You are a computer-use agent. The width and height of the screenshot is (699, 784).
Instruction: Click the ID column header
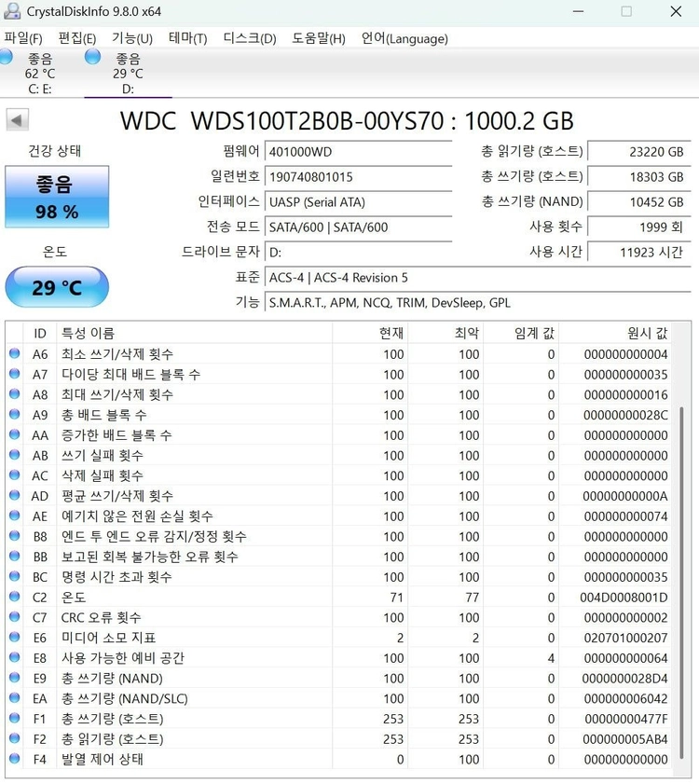click(40, 333)
